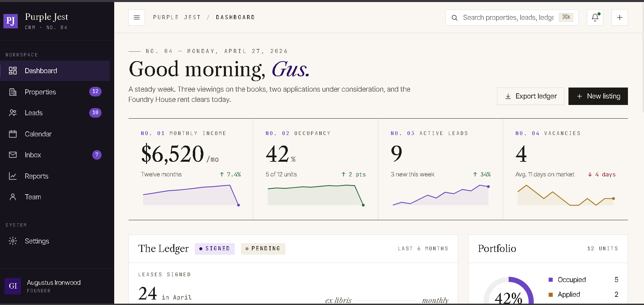
Task: Click the Occupied purple legend swatch
Action: (551, 280)
